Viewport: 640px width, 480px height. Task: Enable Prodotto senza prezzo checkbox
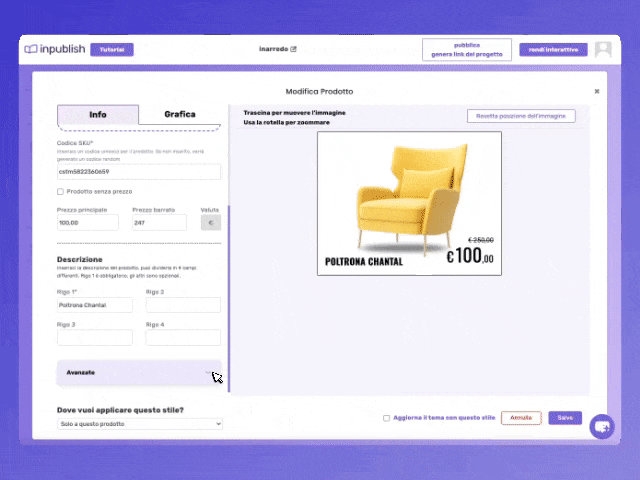tap(61, 191)
